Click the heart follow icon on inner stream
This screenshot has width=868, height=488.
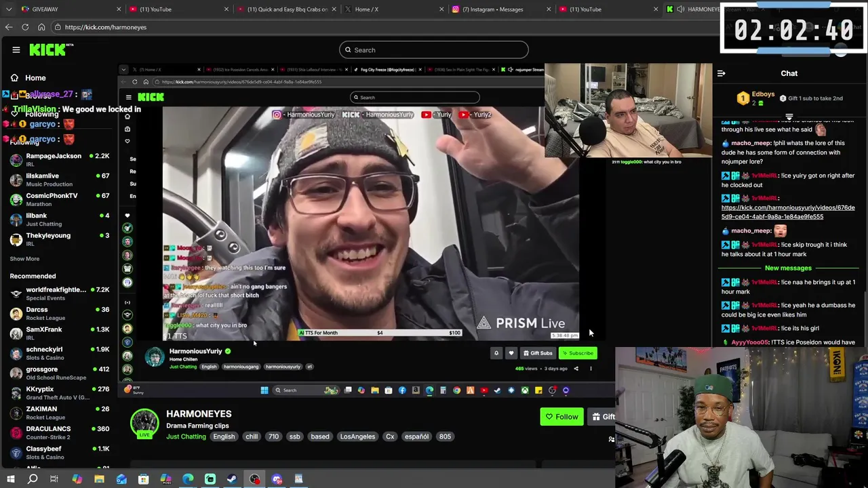pyautogui.click(x=511, y=353)
